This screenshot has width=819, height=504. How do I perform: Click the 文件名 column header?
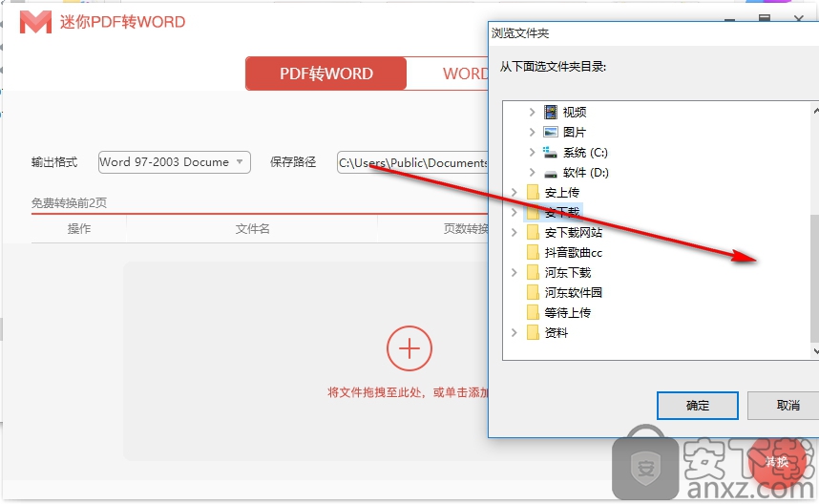[x=252, y=228]
